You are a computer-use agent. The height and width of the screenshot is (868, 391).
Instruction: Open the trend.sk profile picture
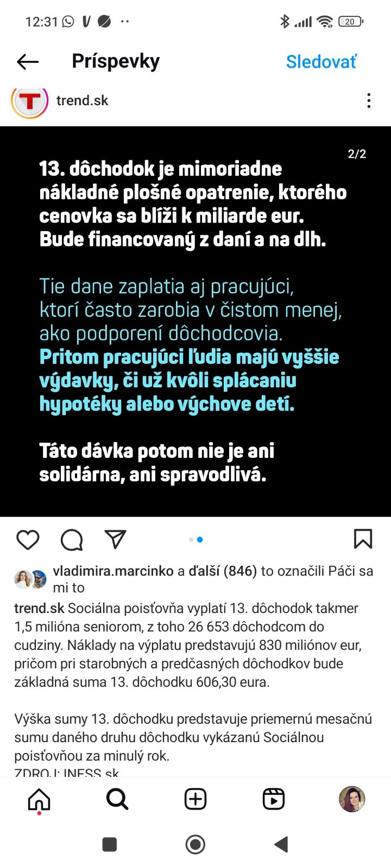(30, 101)
